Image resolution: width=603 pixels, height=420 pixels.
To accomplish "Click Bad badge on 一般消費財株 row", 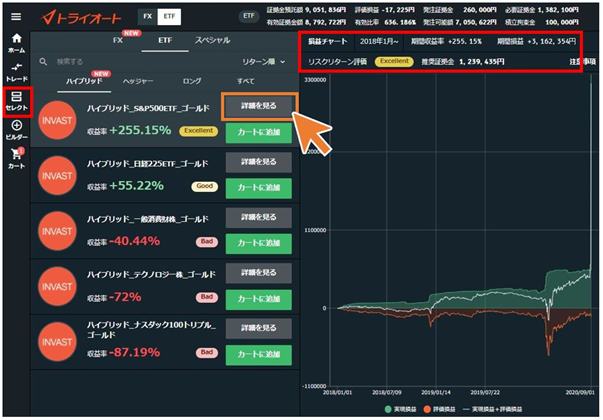I will (207, 242).
